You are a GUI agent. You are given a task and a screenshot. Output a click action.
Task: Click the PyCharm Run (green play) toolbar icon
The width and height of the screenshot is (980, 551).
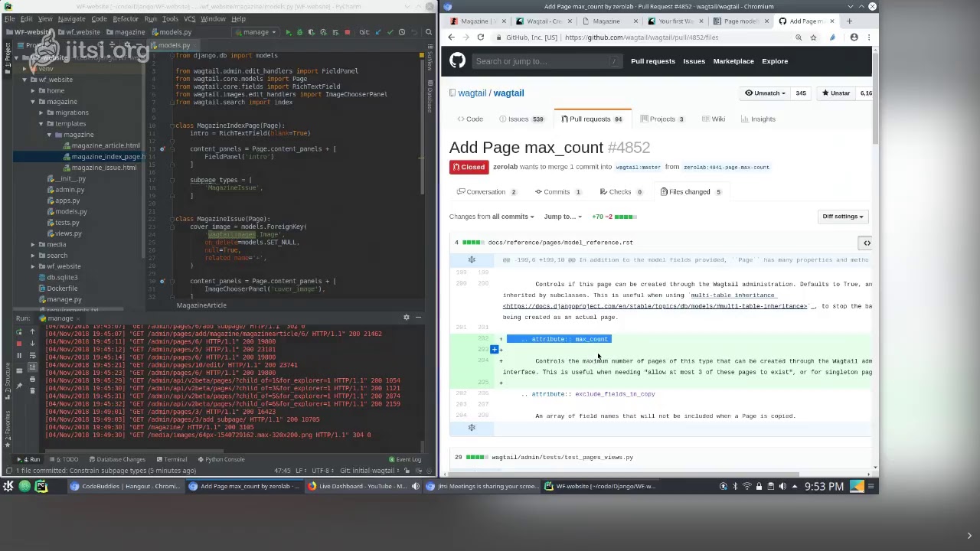coord(288,33)
